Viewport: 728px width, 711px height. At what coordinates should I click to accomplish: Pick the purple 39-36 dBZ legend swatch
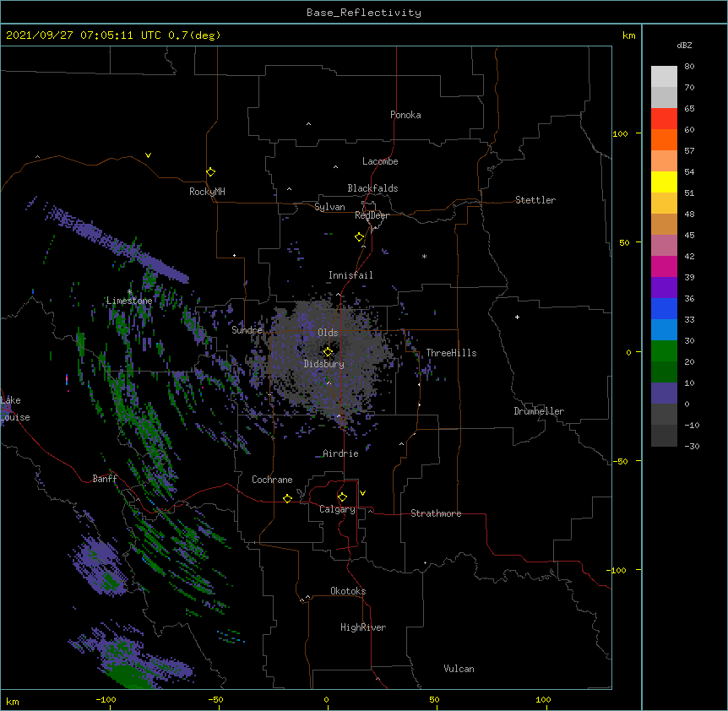[x=664, y=288]
